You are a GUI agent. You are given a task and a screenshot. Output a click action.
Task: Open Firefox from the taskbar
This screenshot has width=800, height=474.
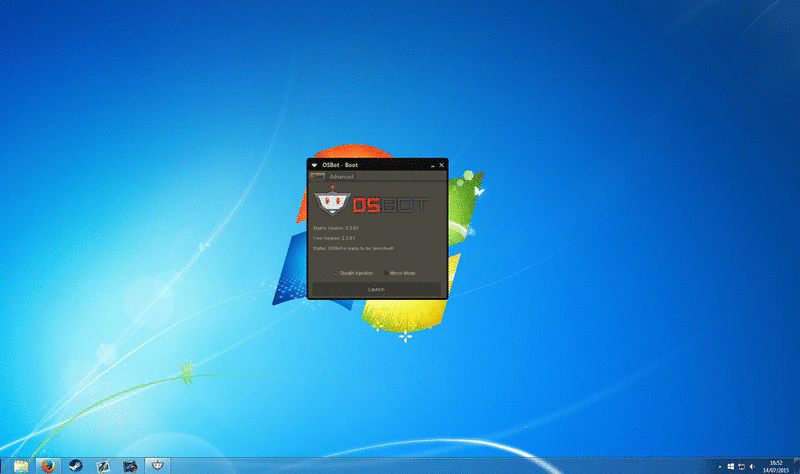(x=48, y=466)
